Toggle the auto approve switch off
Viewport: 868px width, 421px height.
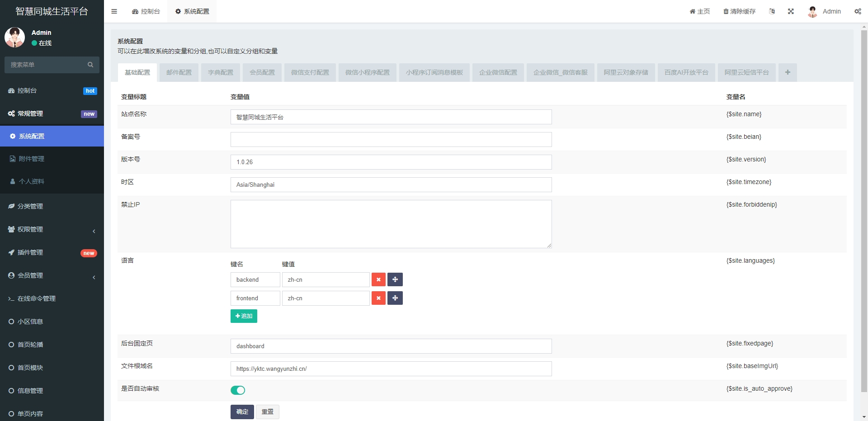(238, 390)
